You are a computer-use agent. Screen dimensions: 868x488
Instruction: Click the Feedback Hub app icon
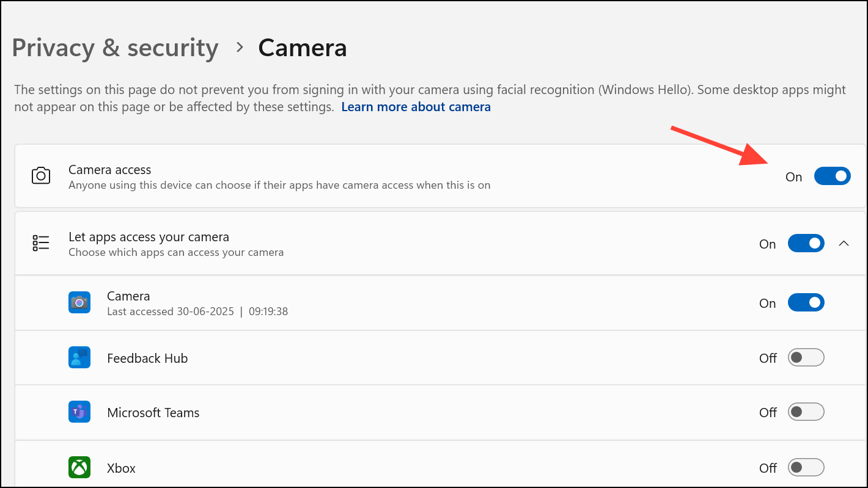point(79,358)
